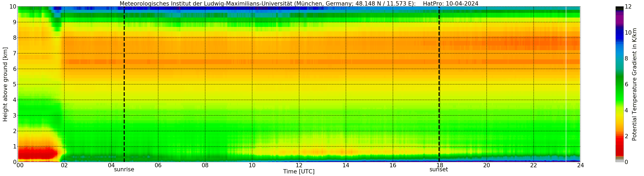644x176 pixels.
Task: Click the x-axis tick label '02'
Action: click(64, 165)
